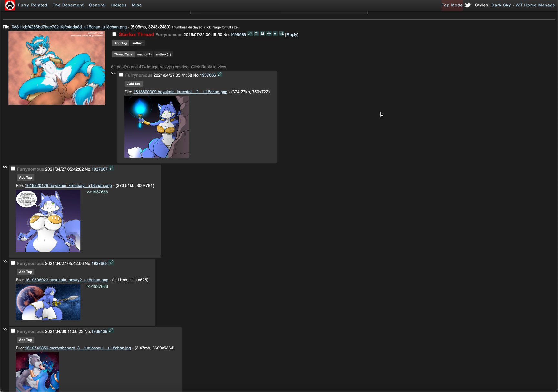
Task: Click the pencil icon on post 1939439
Action: (111, 331)
